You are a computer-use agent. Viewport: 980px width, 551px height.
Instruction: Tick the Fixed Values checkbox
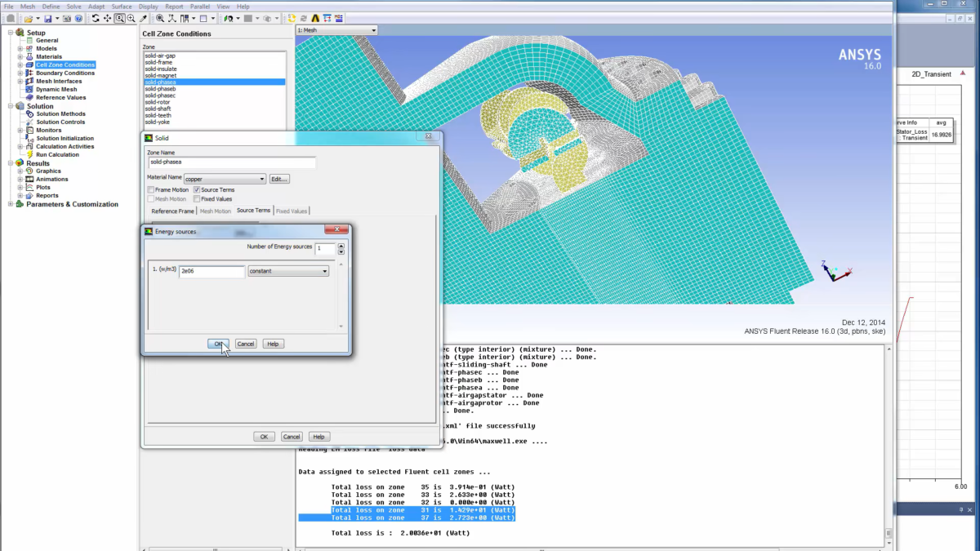tap(197, 198)
